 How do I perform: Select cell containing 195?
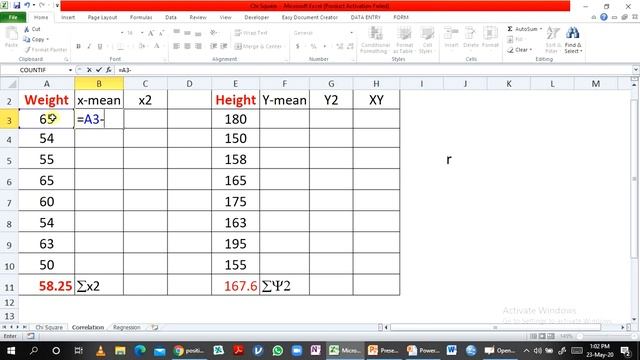pyautogui.click(x=235, y=244)
